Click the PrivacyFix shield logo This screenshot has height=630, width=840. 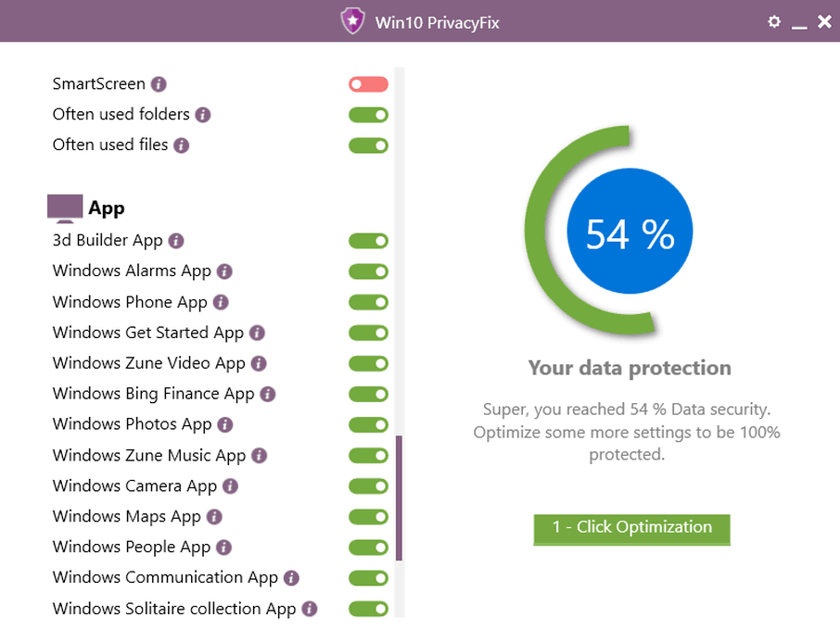pos(353,21)
